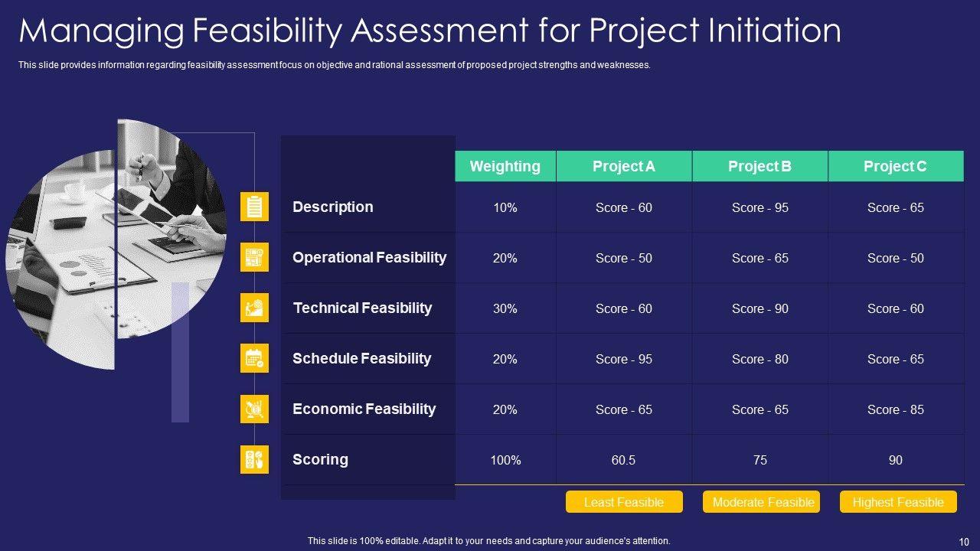Image resolution: width=980 pixels, height=551 pixels.
Task: Select the Schedule Feasibility calendar icon
Action: pos(254,358)
